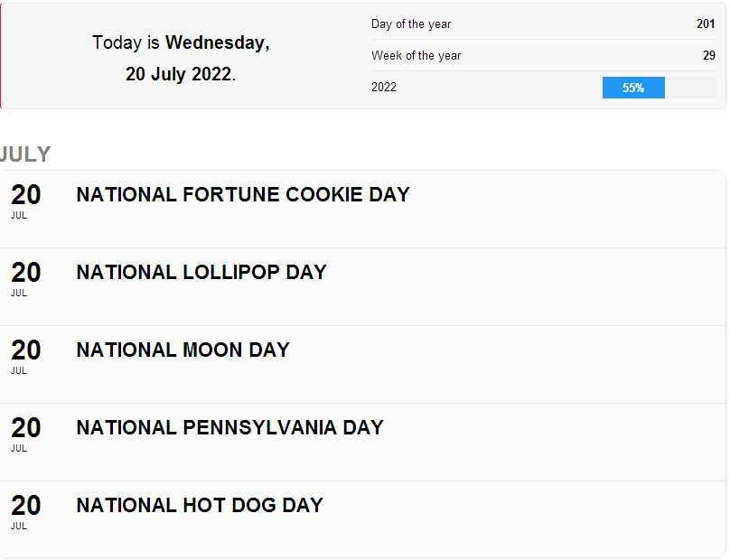Click the JULY month heading
Screen dimensions: 730x560
coord(25,154)
